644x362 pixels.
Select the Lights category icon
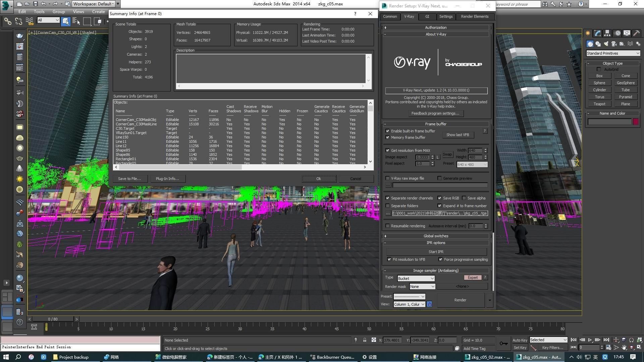(606, 44)
